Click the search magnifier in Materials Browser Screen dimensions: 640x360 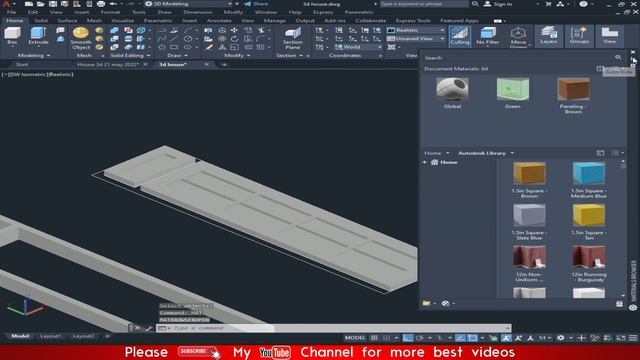tap(618, 58)
